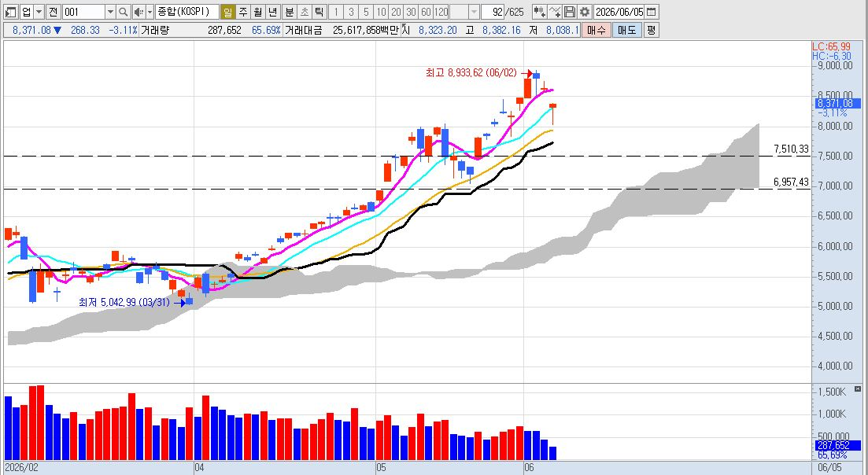Click the 1,500K volume axis label
Image resolution: width=868 pixels, height=475 pixels.
click(832, 392)
